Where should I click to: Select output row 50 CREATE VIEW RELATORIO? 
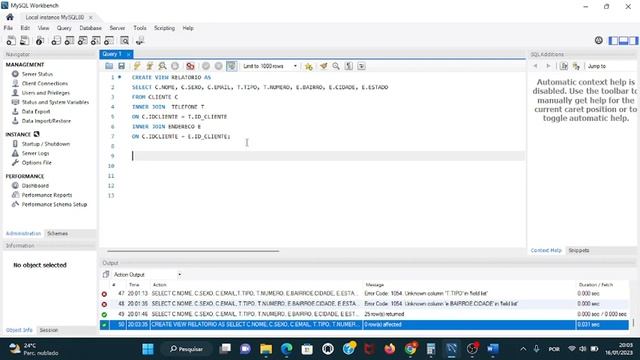coord(364,324)
